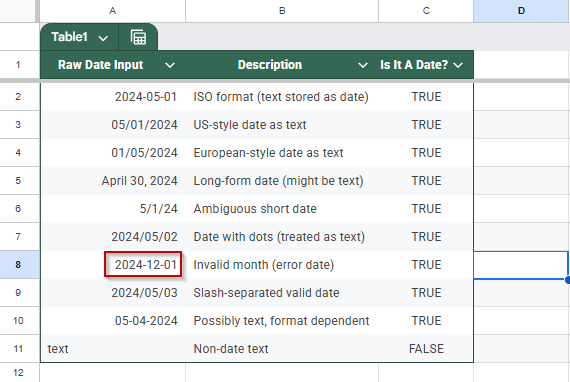Click the 'Invalid month (error date)' cell

pyautogui.click(x=282, y=265)
